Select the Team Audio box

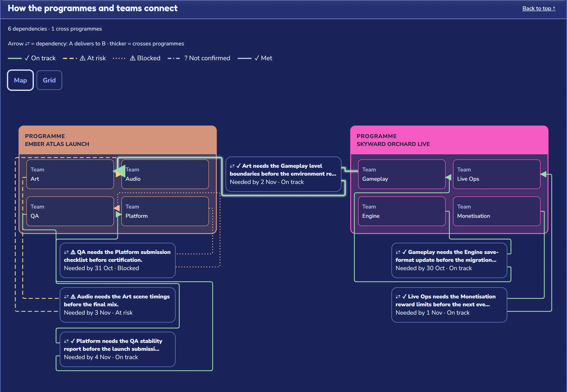click(x=165, y=174)
